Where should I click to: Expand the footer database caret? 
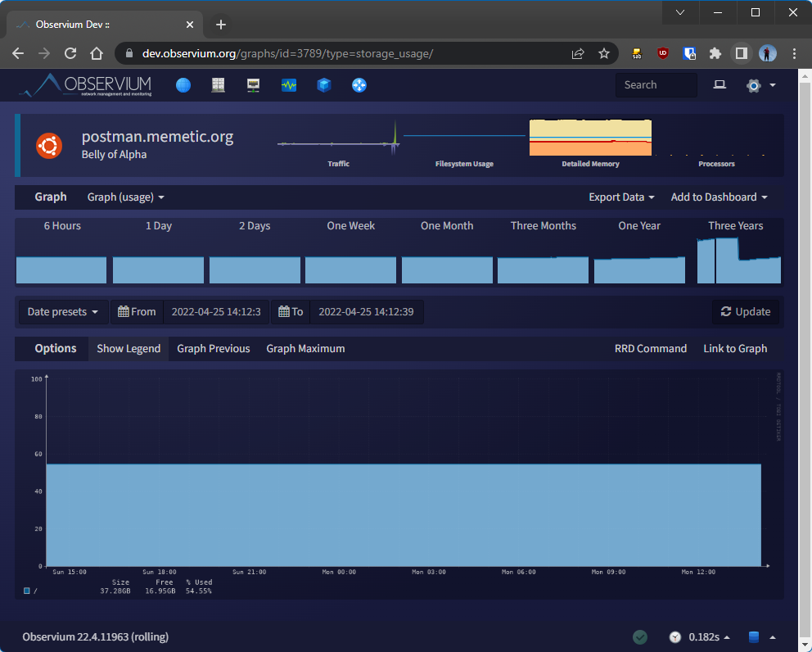(x=773, y=637)
